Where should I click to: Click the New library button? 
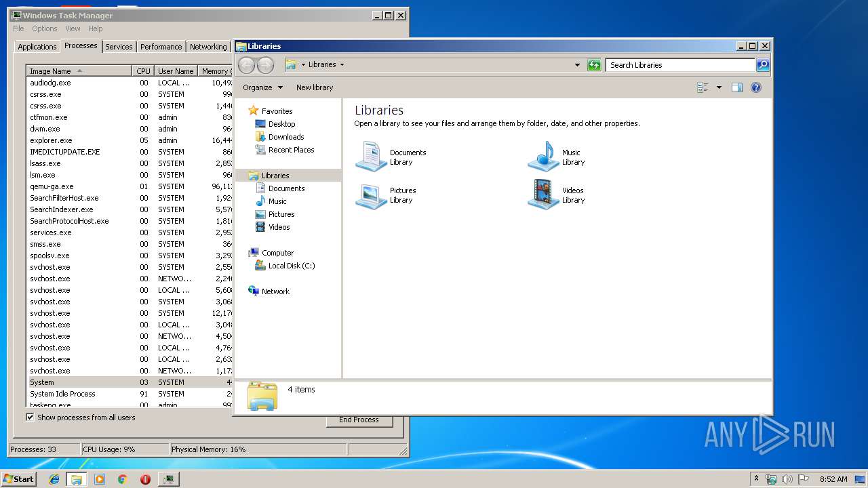coord(315,87)
